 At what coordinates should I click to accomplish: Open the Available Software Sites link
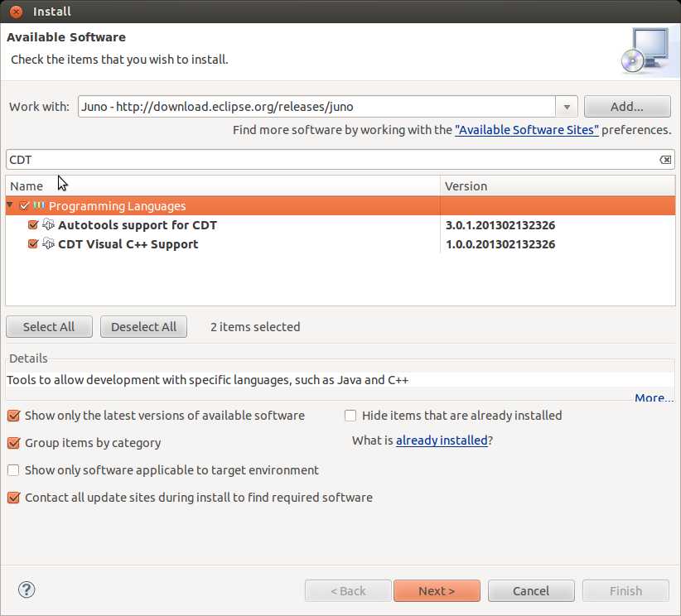(527, 130)
